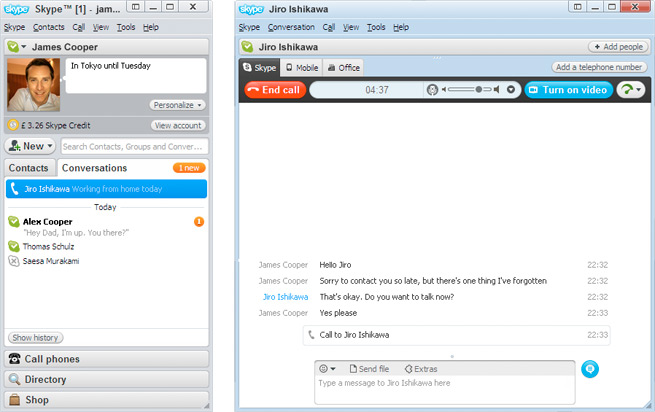Open the Personalize dropdown
The height and width of the screenshot is (412, 655).
pyautogui.click(x=178, y=105)
